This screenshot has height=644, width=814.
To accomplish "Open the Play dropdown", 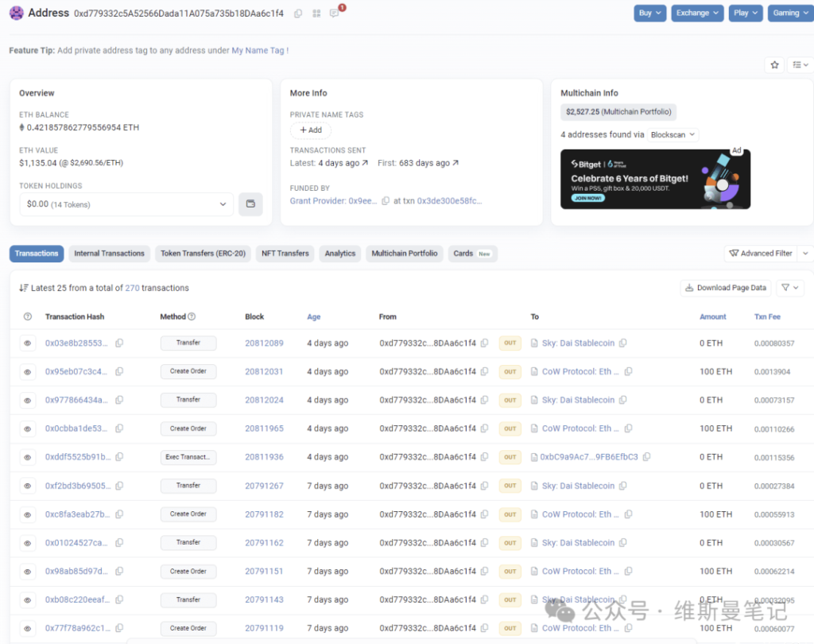I will 746,13.
